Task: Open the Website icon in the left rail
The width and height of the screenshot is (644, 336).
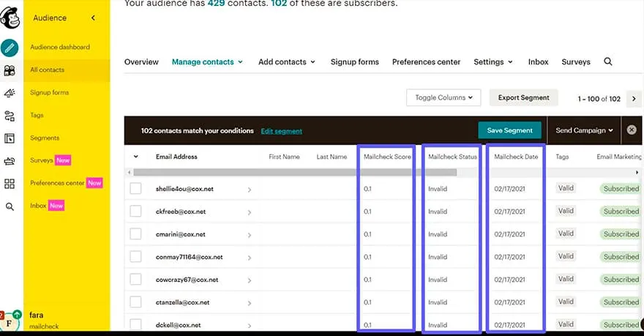Action: coord(10,138)
